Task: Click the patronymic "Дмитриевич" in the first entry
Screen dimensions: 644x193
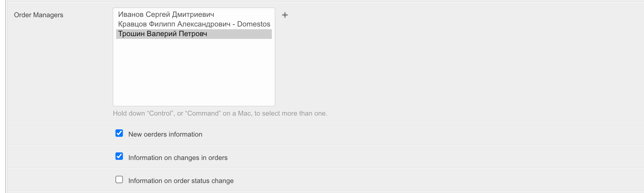Action: pos(193,14)
